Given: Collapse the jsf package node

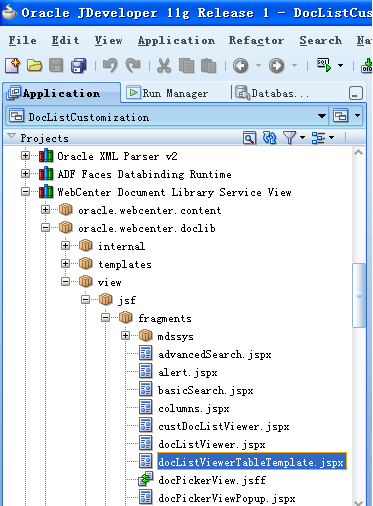Looking at the screenshot, I should click(x=85, y=300).
